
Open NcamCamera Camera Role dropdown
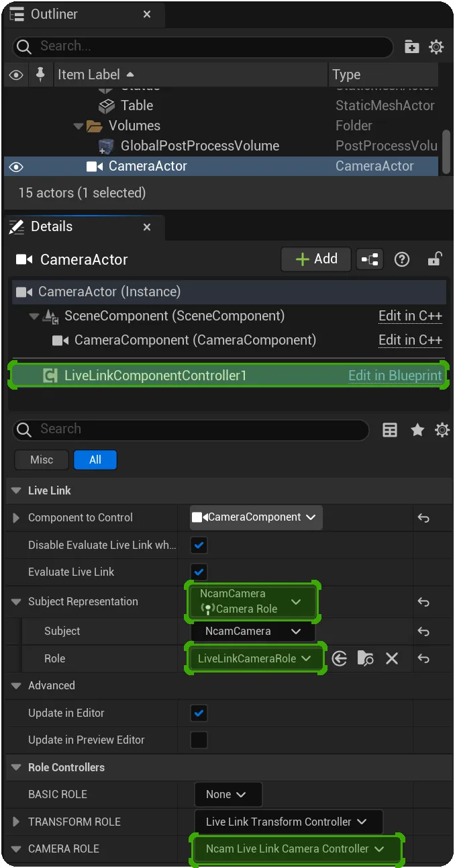pos(252,601)
